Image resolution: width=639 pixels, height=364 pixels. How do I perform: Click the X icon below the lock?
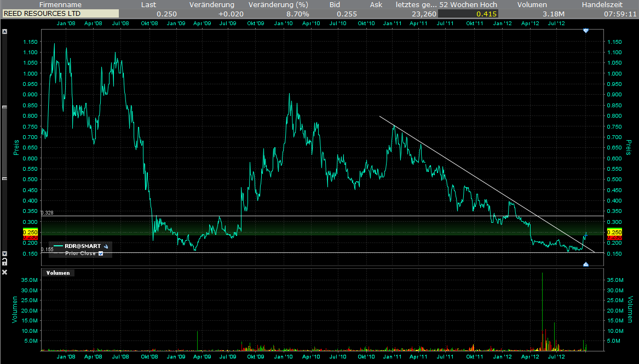click(5, 272)
